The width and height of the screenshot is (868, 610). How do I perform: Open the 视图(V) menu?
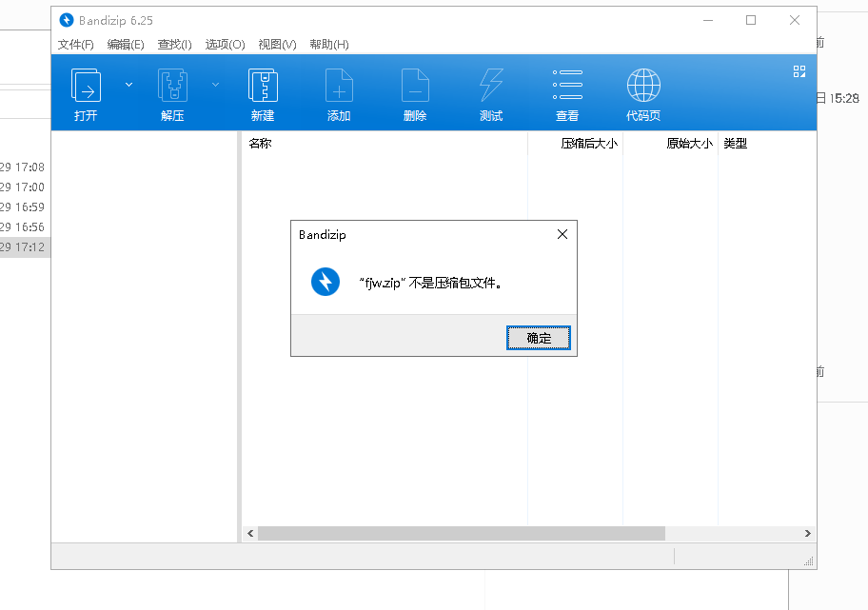277,45
